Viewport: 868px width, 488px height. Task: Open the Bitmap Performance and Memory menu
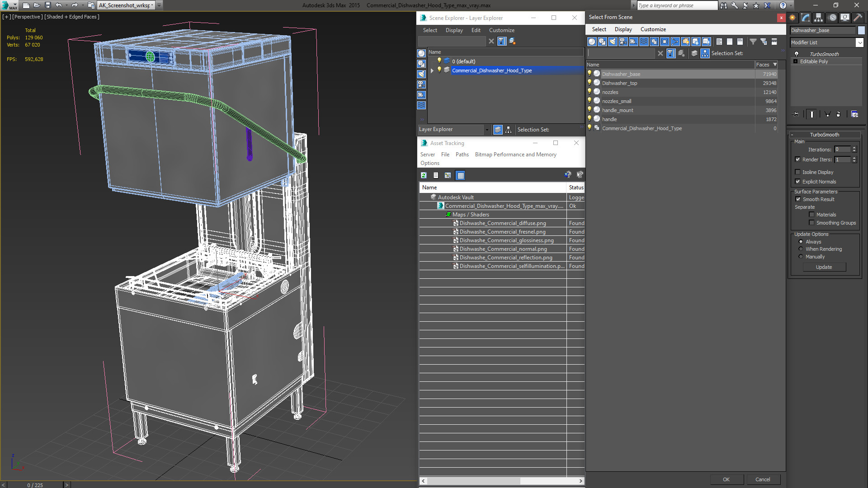pyautogui.click(x=514, y=154)
